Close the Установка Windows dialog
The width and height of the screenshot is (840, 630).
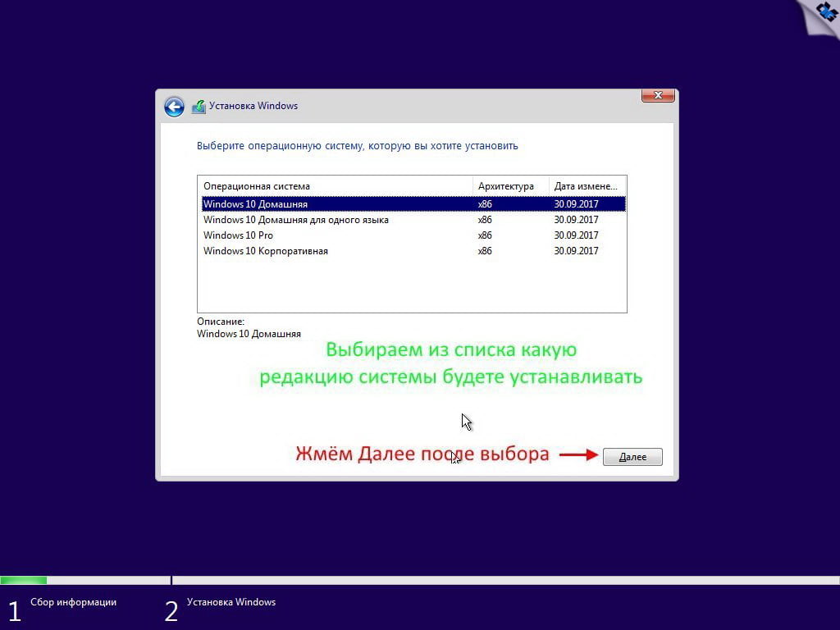coord(657,96)
